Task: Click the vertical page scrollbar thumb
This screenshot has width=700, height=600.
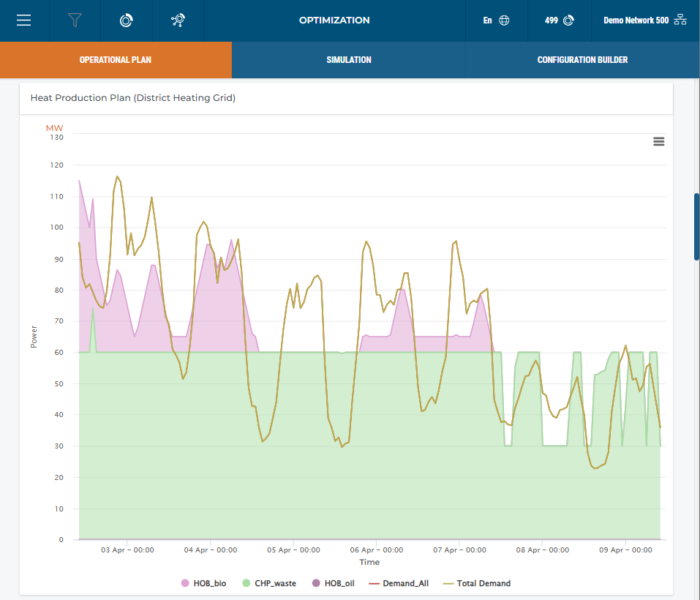Action: 696,227
